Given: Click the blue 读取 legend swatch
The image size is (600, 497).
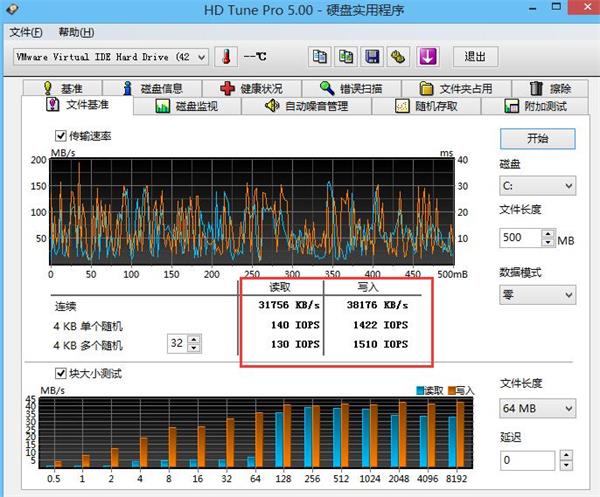Looking at the screenshot, I should (420, 391).
